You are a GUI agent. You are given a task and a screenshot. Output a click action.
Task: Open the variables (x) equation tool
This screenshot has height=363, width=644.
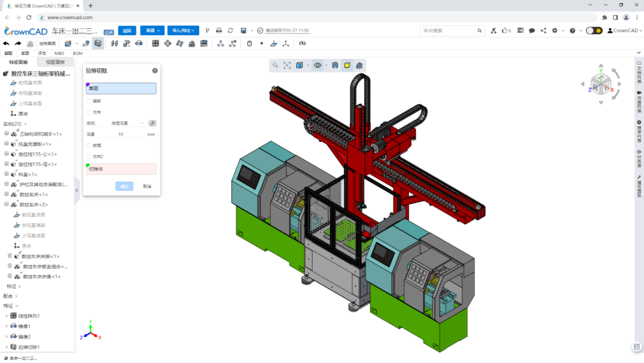[x=302, y=43]
